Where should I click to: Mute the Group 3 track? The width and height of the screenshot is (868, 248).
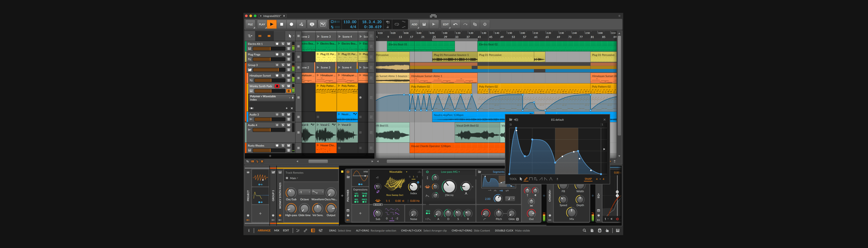pyautogui.click(x=288, y=65)
